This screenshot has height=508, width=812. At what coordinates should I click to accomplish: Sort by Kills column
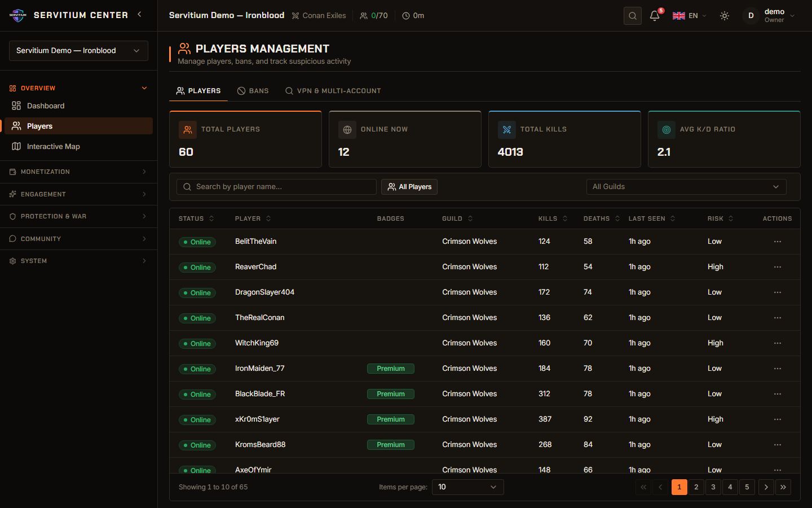point(553,218)
